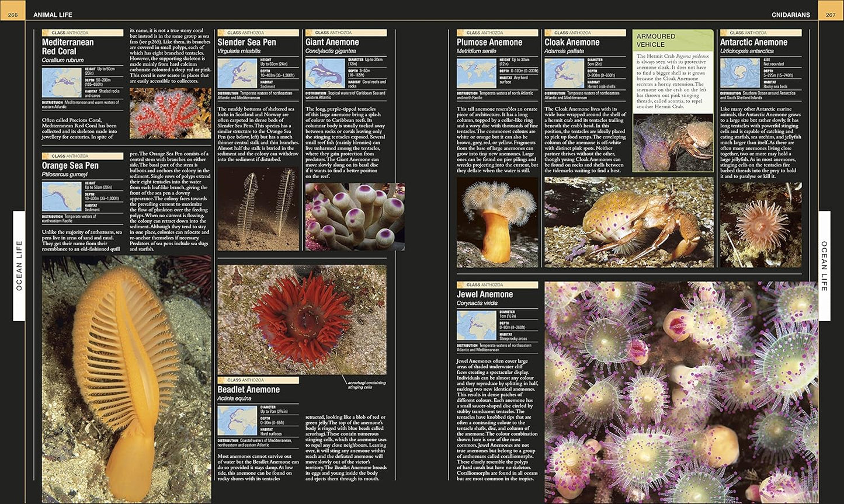Select the Orange Sea Pen heading
The height and width of the screenshot is (504, 844).
70,166
